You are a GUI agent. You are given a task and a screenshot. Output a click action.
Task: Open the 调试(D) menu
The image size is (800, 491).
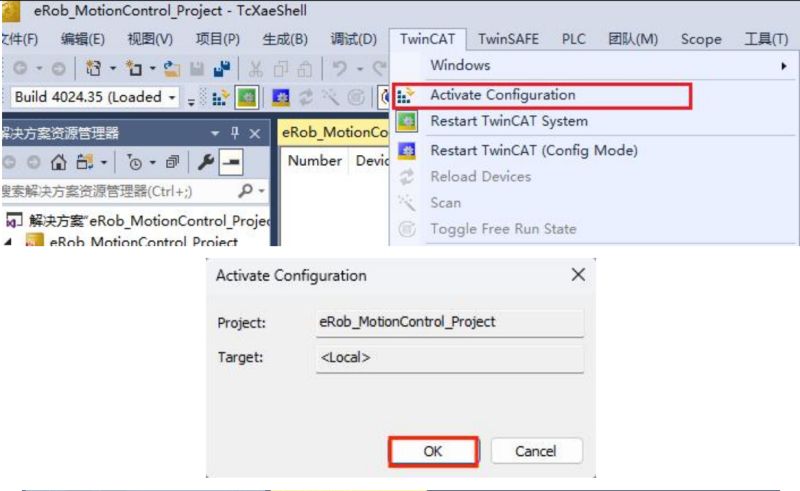(x=353, y=39)
